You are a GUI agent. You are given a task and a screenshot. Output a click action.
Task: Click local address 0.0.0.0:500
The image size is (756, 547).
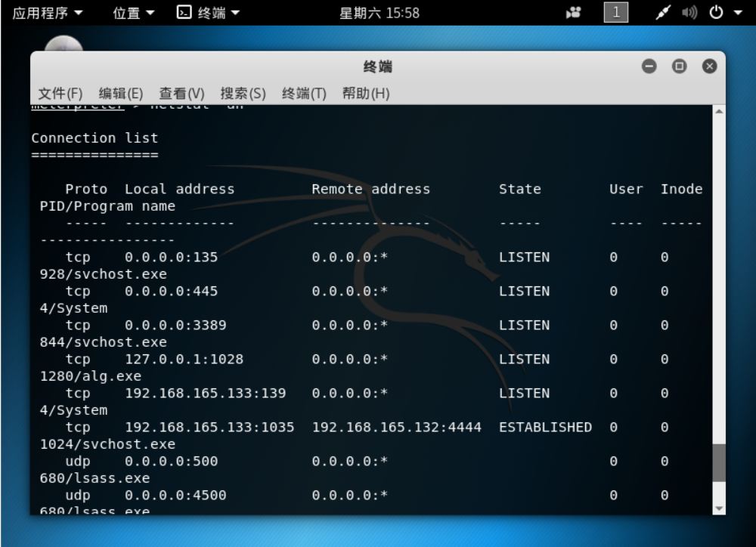pos(171,461)
